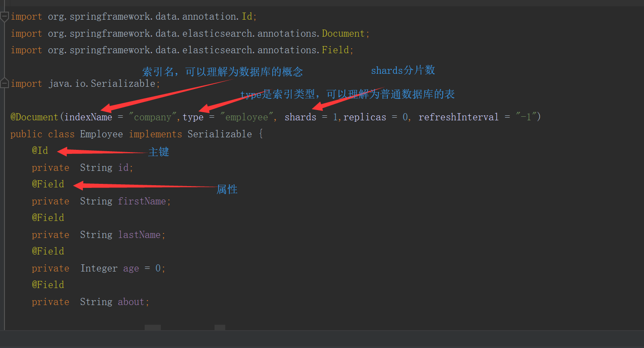The height and width of the screenshot is (348, 644).
Task: Click the @Field annotation above age
Action: coord(47,251)
